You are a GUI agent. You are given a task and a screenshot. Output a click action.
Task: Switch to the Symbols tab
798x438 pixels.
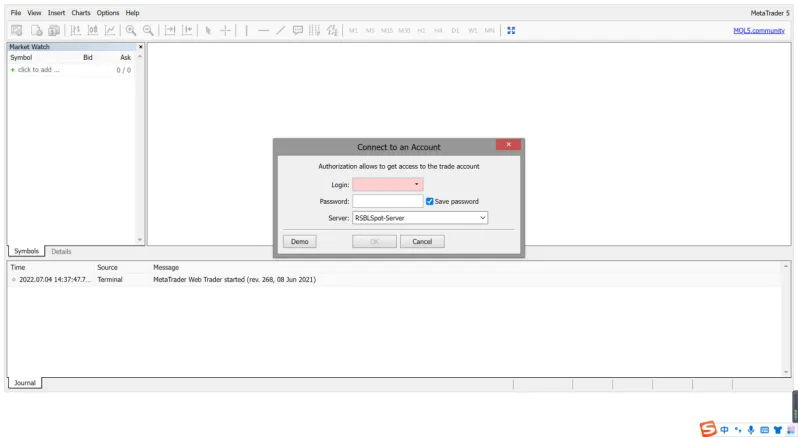26,251
